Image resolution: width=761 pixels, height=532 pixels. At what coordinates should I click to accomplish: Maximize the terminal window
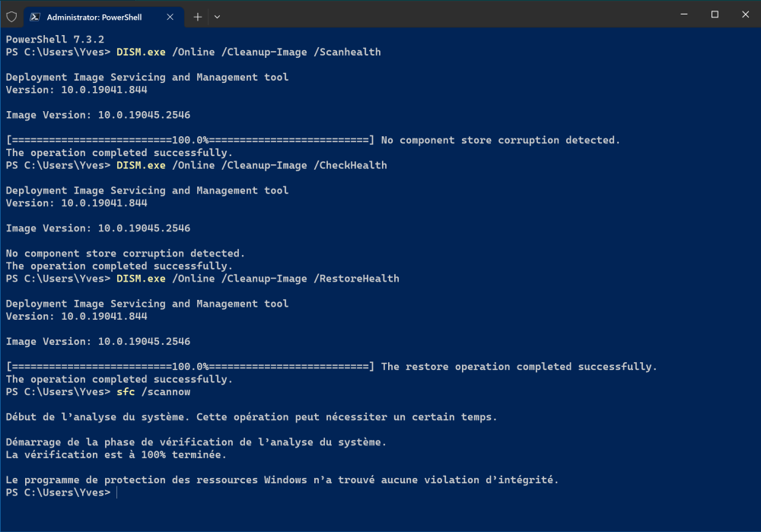tap(715, 14)
